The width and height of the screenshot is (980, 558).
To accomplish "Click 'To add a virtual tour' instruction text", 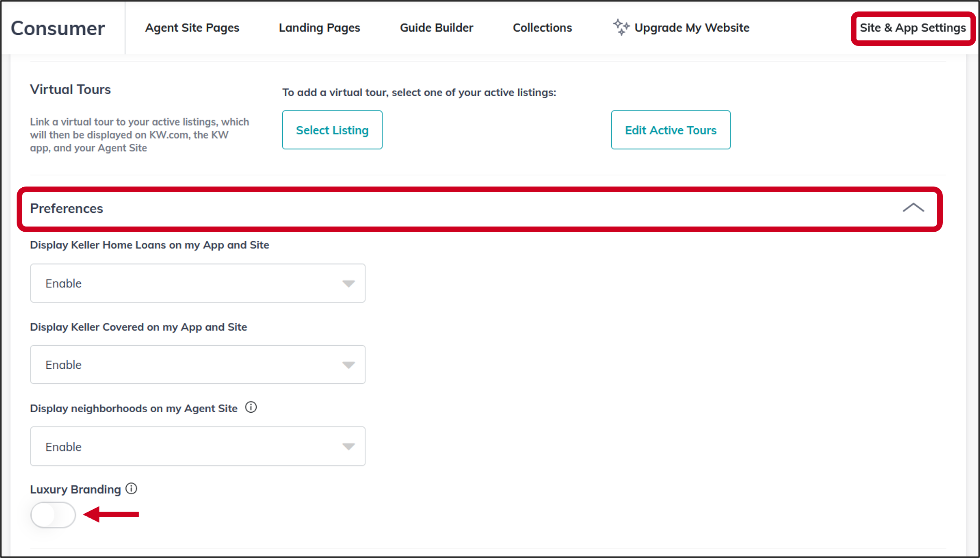I will 419,93.
